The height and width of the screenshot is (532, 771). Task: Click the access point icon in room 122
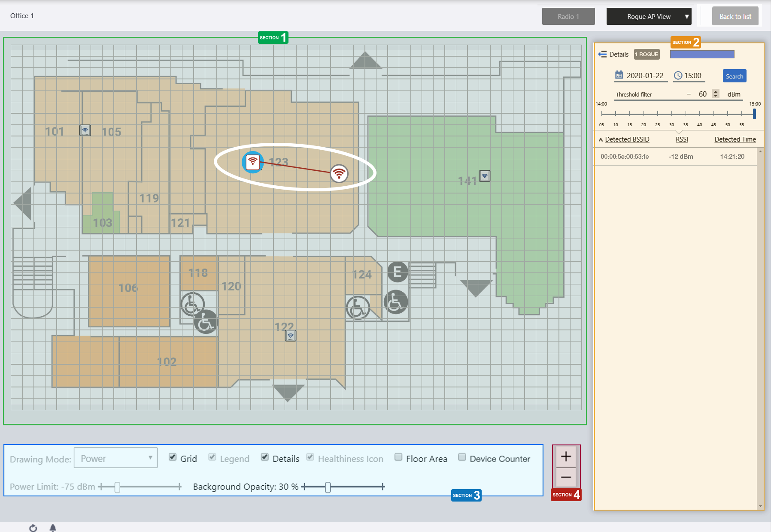coord(291,336)
